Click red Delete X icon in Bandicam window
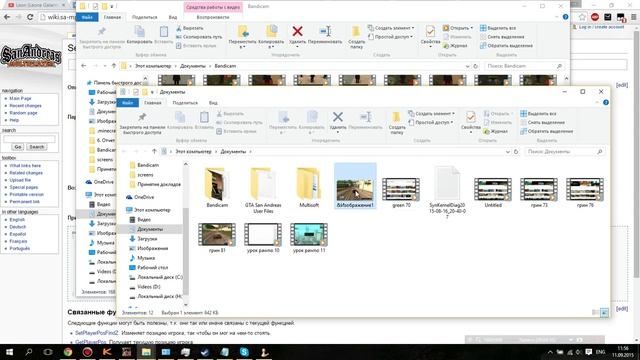 (298, 31)
